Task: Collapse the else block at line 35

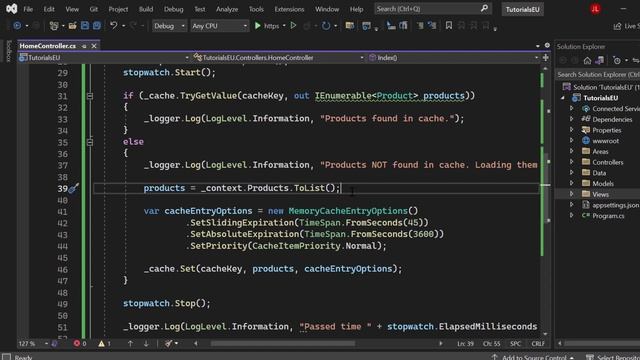Action: (x=90, y=142)
